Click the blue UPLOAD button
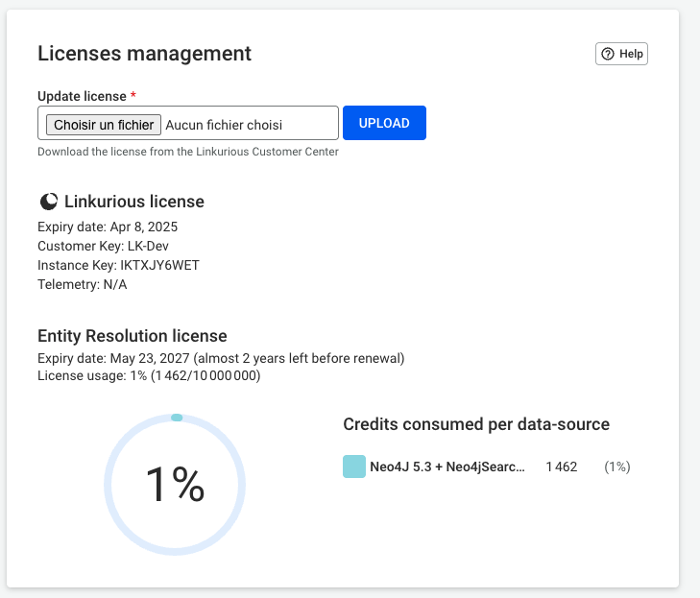The height and width of the screenshot is (598, 700). click(x=384, y=123)
